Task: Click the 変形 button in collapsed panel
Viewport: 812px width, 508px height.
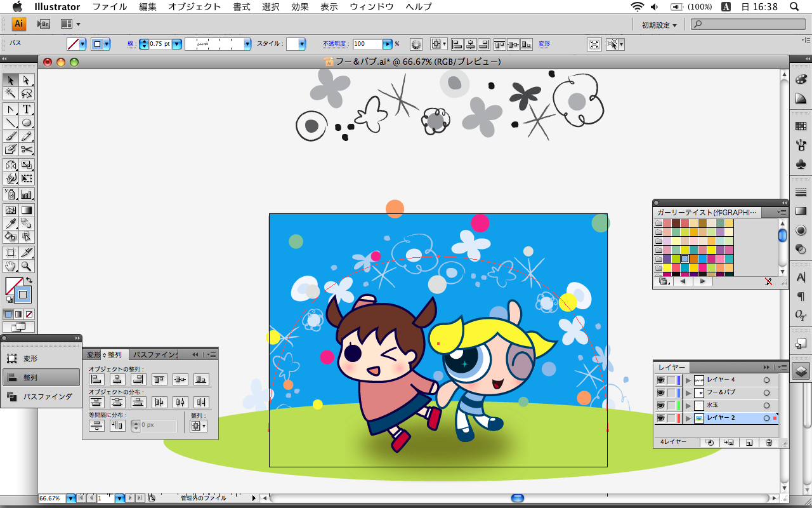Action: coord(41,359)
